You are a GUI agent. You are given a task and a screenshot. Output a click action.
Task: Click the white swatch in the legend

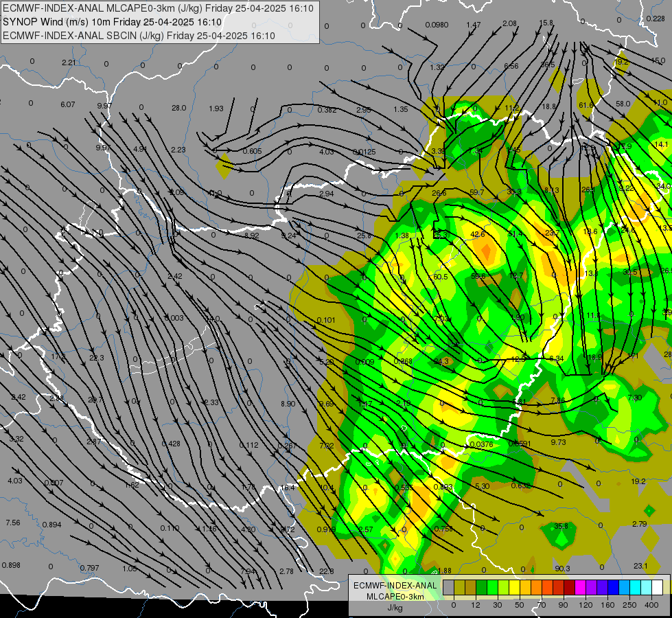657,587
